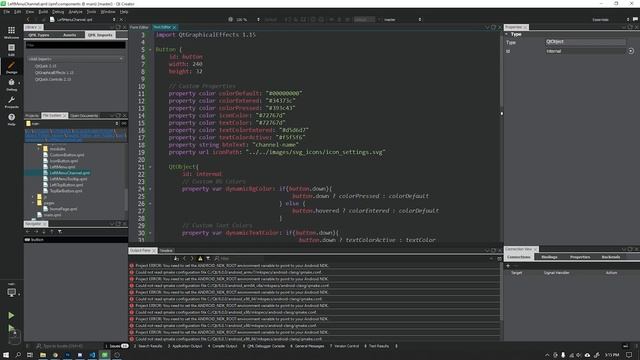The height and width of the screenshot is (360, 640).
Task: Switch to the QML Types tab
Action: pos(39,35)
